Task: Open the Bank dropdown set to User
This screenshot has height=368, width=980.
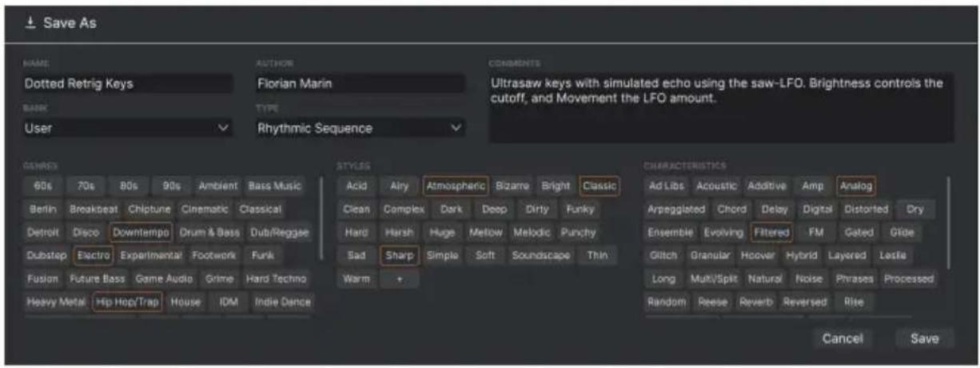Action: tap(128, 128)
